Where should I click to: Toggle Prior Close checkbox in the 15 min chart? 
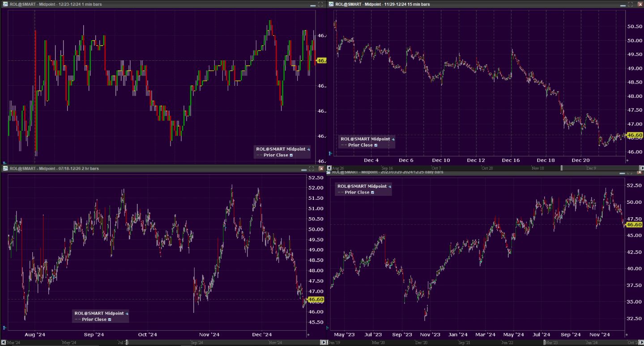point(376,145)
